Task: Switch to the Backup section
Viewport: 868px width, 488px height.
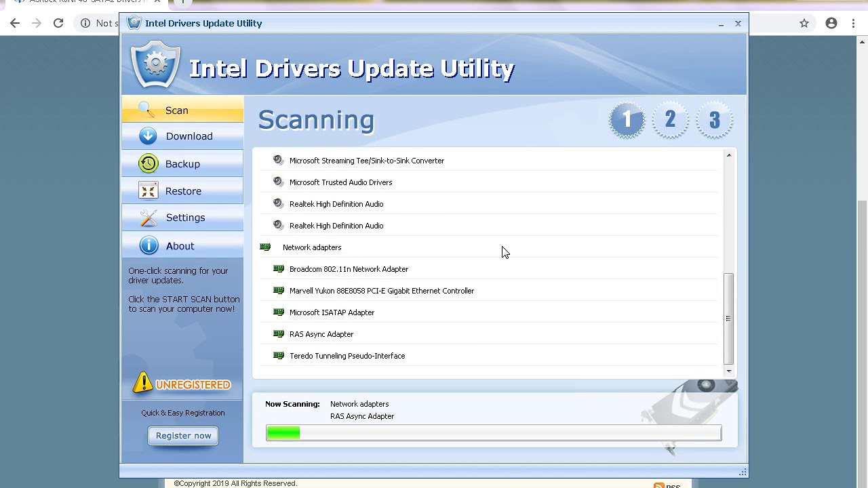Action: tap(182, 164)
